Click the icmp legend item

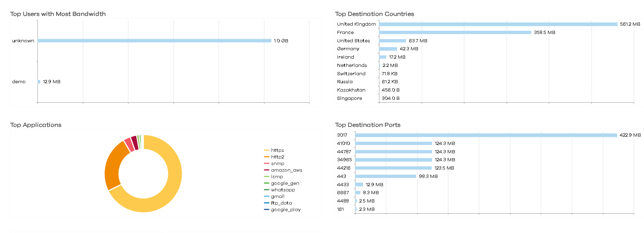tap(277, 176)
